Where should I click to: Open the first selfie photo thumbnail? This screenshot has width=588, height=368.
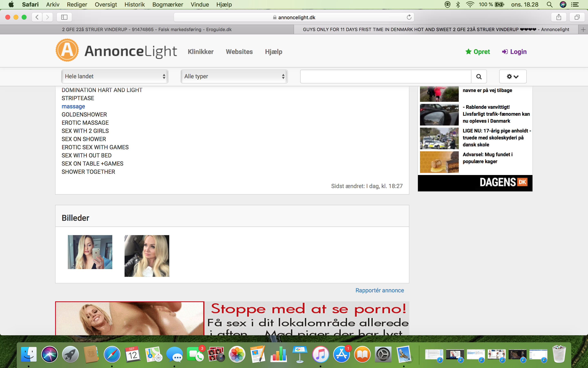tap(90, 252)
